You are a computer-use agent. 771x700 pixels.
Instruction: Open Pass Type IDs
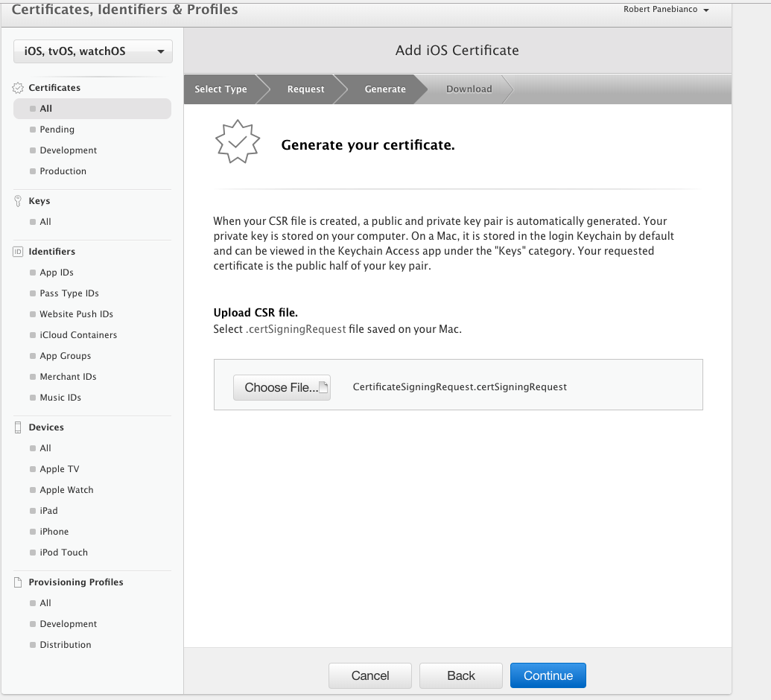[69, 293]
